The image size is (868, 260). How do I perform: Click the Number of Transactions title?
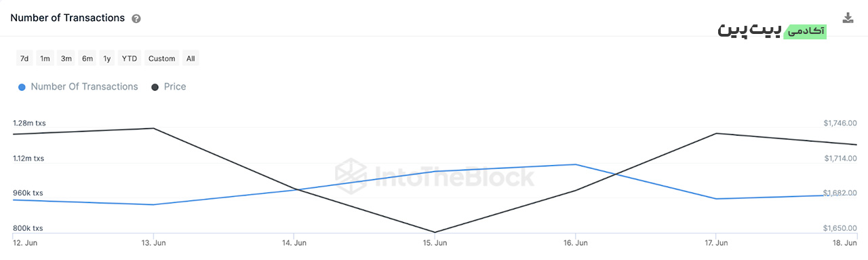click(x=68, y=18)
